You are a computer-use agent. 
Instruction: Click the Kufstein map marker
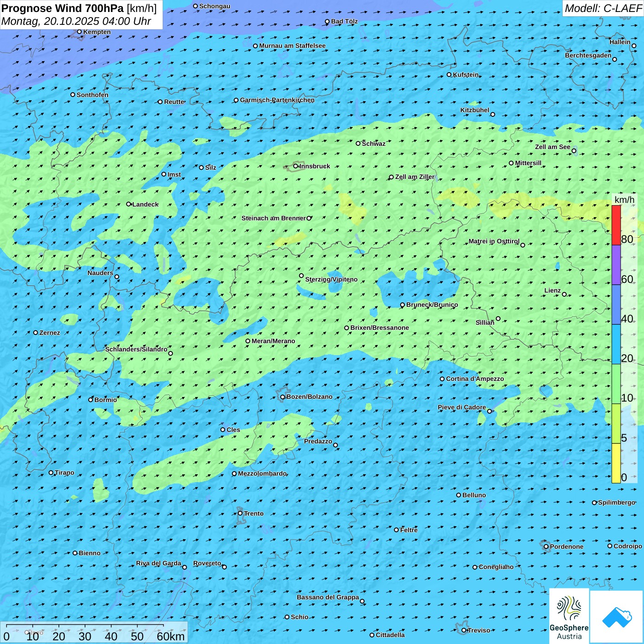point(449,75)
